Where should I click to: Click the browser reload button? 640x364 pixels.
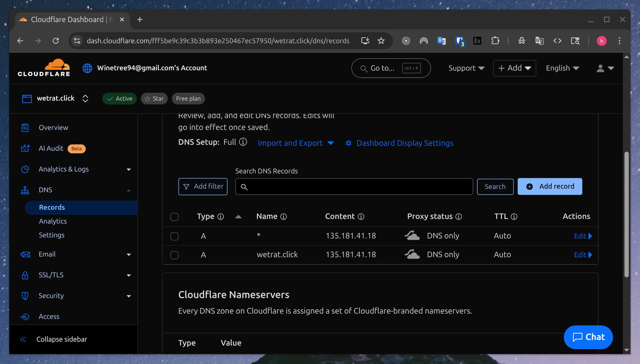pos(56,41)
